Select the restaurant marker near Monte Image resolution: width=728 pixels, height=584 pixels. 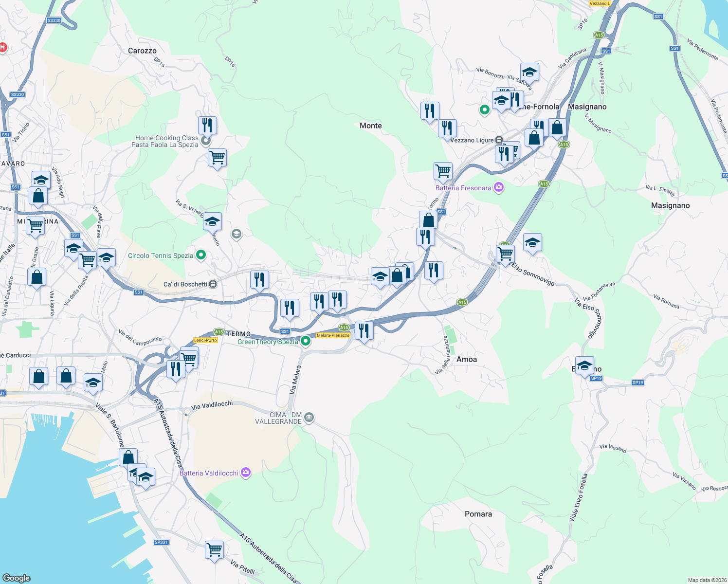coord(430,110)
